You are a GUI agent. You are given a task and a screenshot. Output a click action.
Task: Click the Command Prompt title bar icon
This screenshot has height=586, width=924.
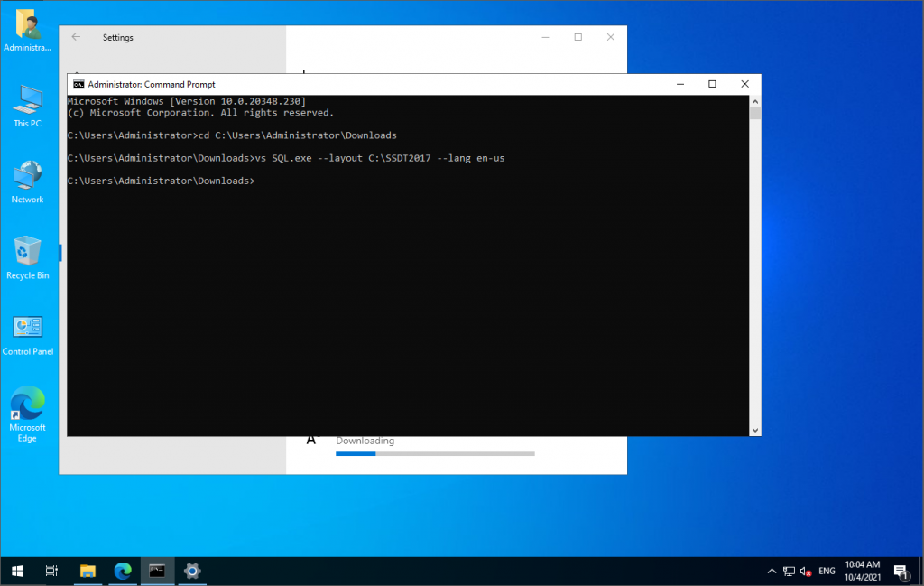(79, 84)
